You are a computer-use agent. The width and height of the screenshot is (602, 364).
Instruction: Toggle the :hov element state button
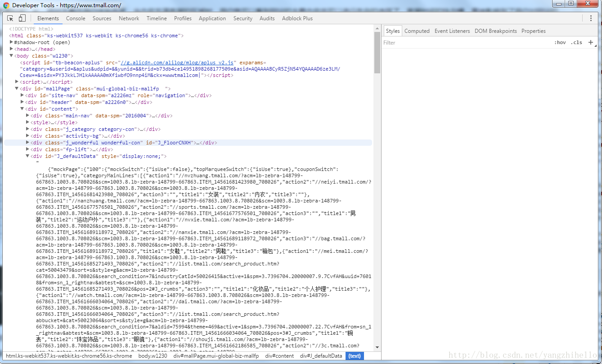[560, 42]
